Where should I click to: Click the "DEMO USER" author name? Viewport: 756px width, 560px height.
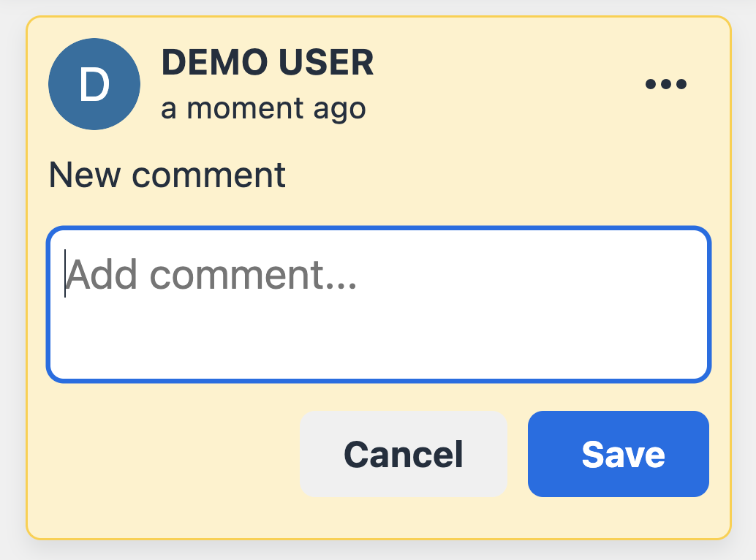[x=268, y=63]
